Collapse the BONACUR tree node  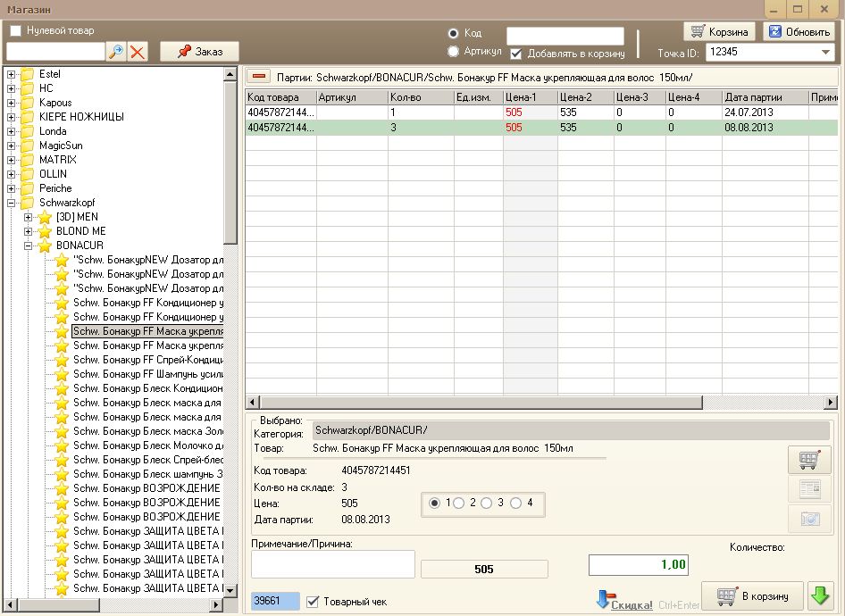point(29,246)
